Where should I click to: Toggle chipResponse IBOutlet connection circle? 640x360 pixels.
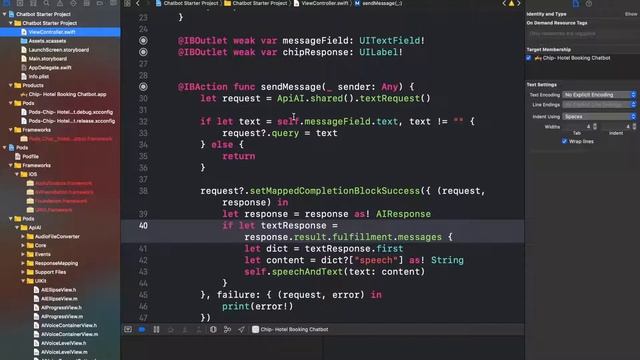tap(143, 52)
